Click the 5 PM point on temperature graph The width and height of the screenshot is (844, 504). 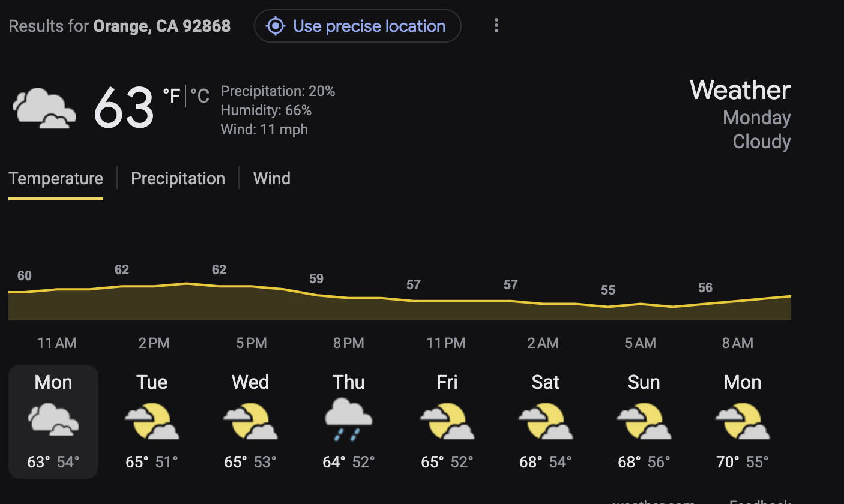[252, 287]
